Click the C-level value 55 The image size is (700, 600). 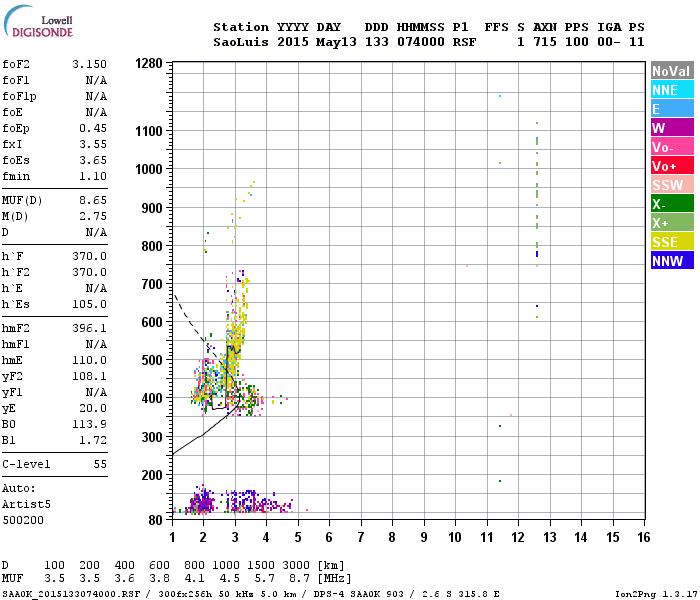click(x=100, y=464)
